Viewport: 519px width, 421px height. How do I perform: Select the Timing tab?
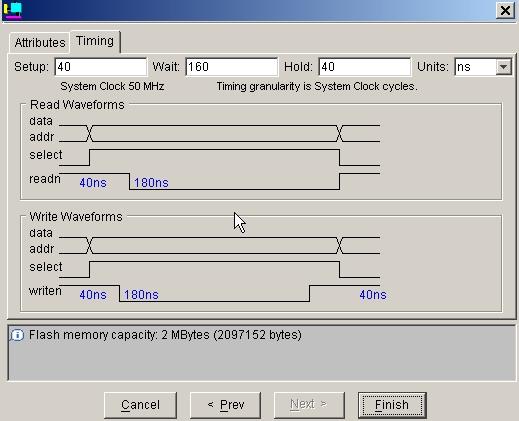pos(95,41)
